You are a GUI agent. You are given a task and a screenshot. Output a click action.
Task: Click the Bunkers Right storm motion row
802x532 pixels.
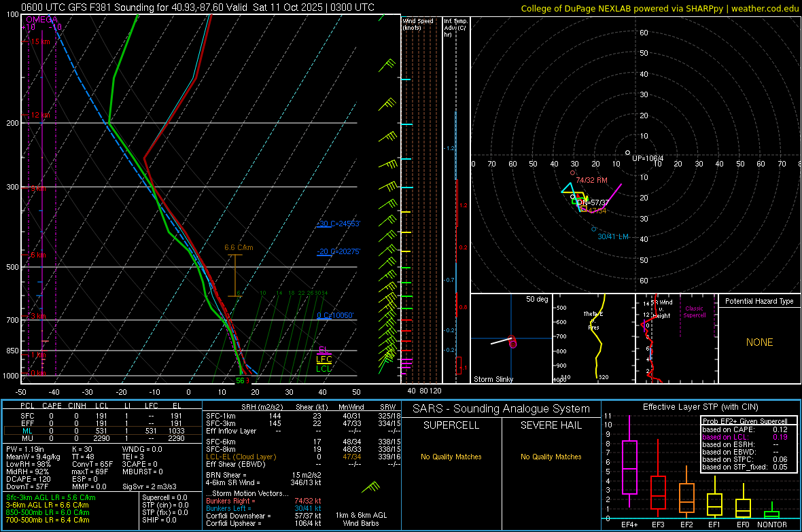point(264,501)
